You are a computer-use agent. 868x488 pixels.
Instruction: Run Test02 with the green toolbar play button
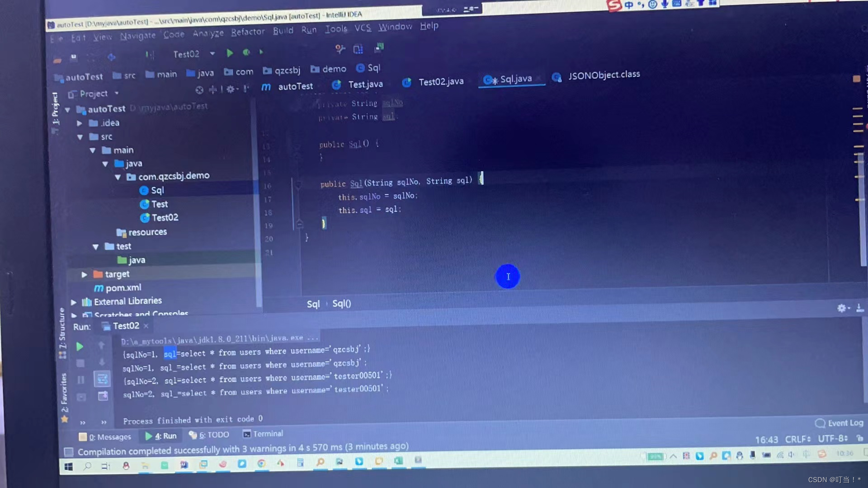(x=230, y=53)
